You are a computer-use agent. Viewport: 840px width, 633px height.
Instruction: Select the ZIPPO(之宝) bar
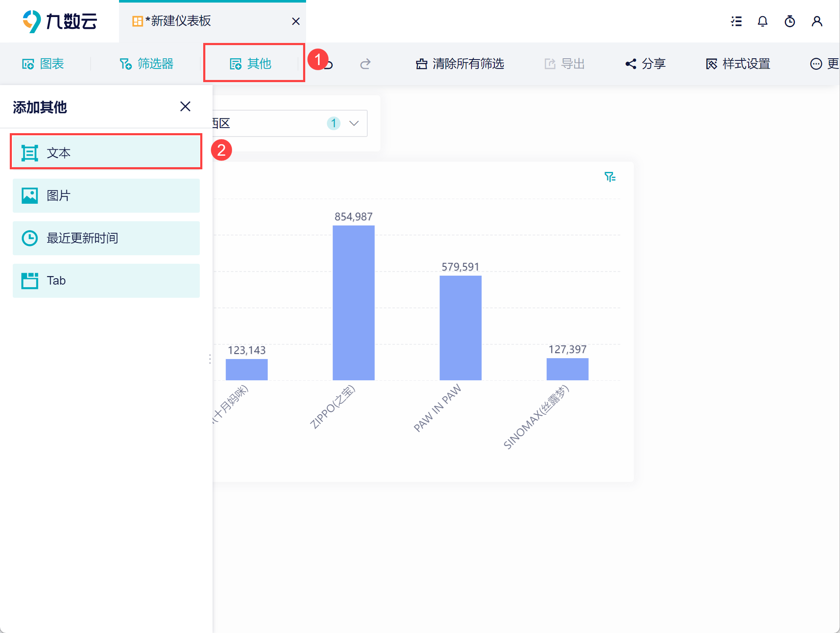pyautogui.click(x=354, y=303)
